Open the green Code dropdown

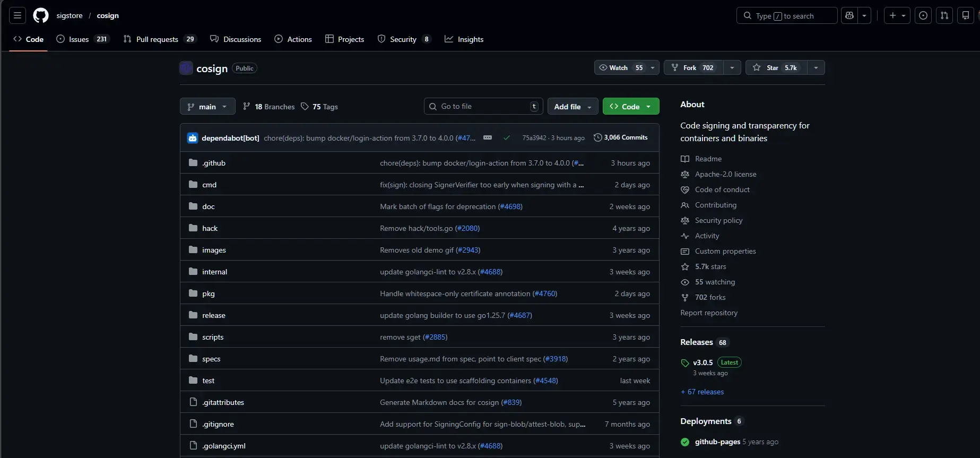point(631,106)
